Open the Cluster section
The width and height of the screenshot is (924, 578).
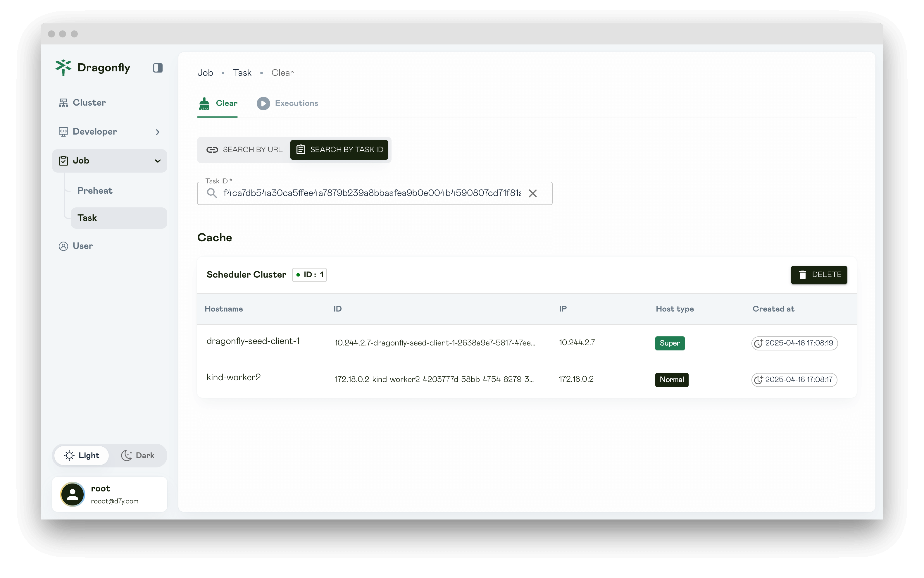109,102
